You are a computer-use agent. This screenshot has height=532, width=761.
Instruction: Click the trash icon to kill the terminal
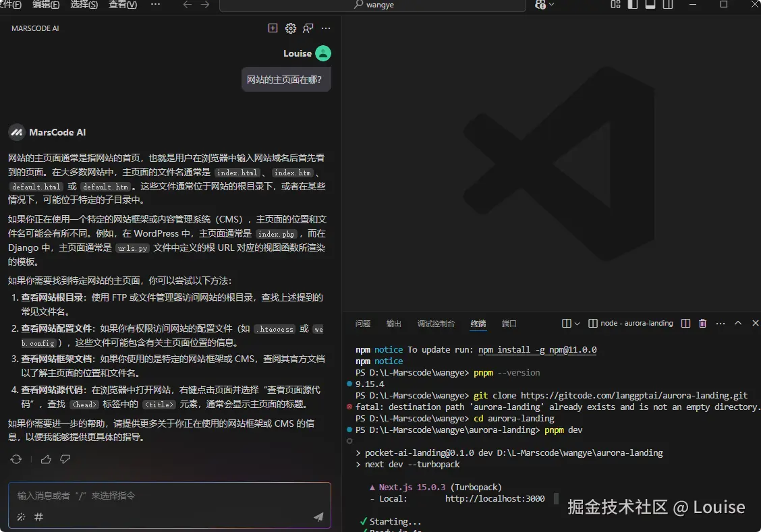tap(702, 323)
